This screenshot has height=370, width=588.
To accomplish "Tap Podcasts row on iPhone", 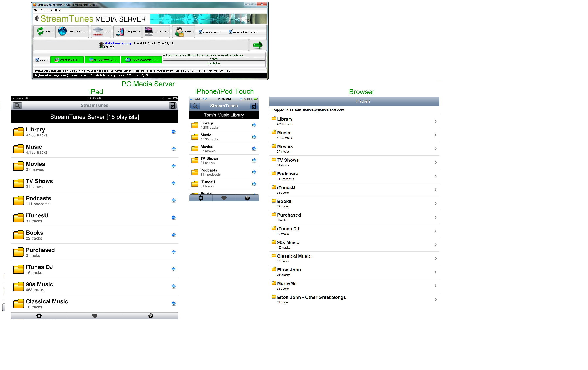I will coord(224,172).
